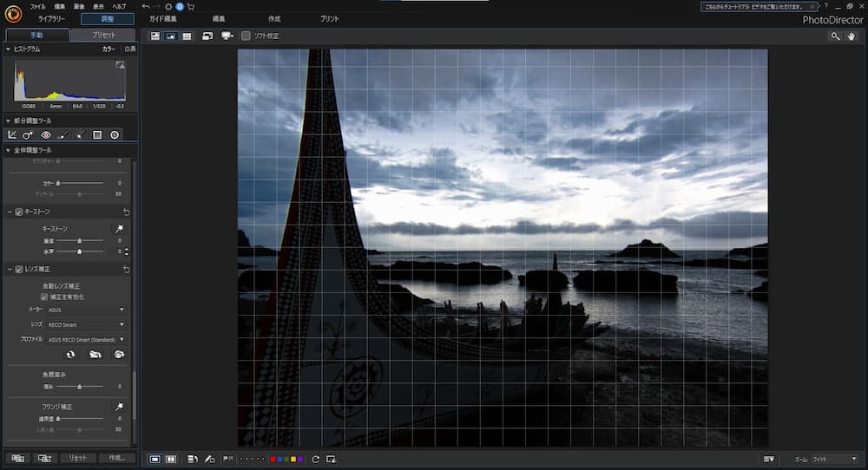Select the spot removal tool
The image size is (868, 470).
point(29,135)
